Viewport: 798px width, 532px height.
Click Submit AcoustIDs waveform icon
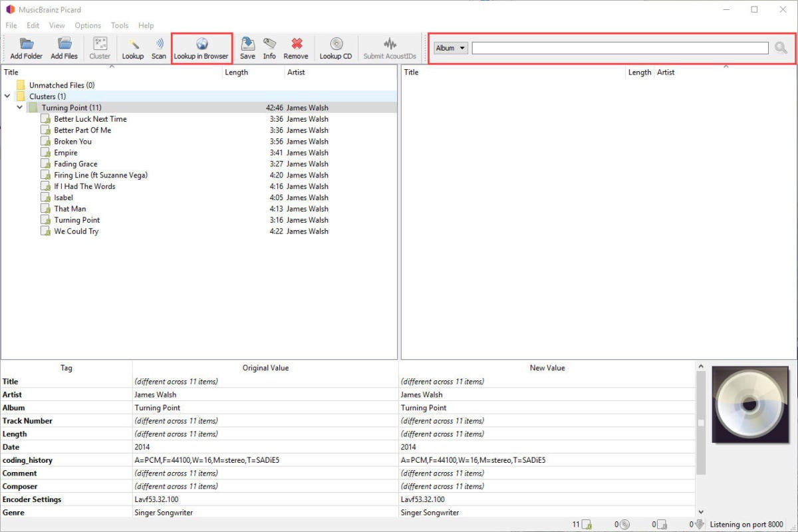coord(390,44)
